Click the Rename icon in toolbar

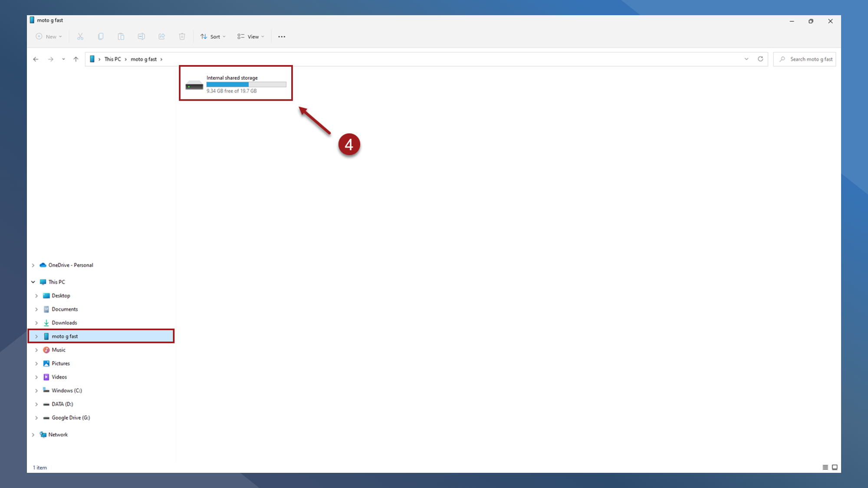coord(141,36)
